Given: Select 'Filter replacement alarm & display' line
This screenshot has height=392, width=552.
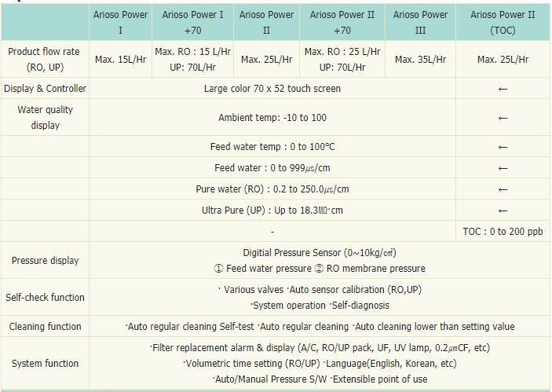Looking at the screenshot, I should [x=320, y=348].
